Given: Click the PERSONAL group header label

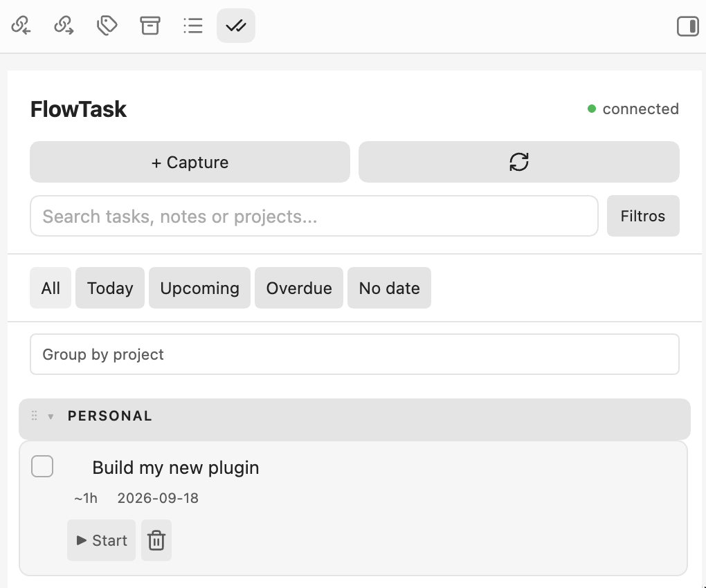Looking at the screenshot, I should (110, 416).
